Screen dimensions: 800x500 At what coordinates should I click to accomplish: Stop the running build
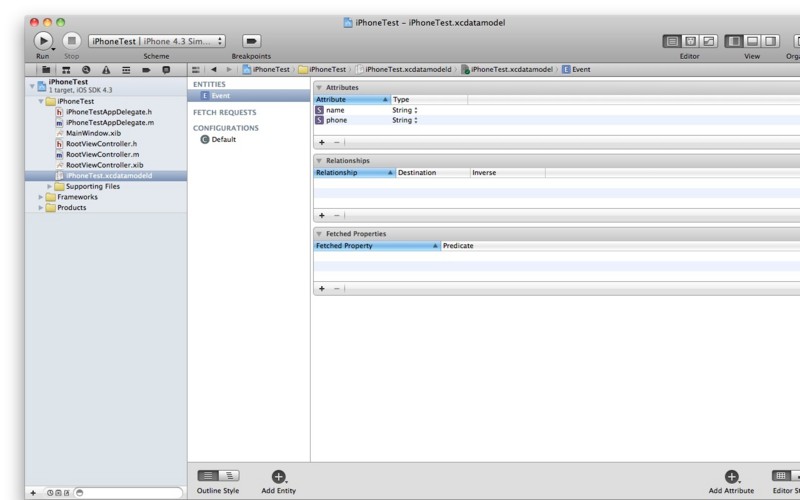[72, 41]
